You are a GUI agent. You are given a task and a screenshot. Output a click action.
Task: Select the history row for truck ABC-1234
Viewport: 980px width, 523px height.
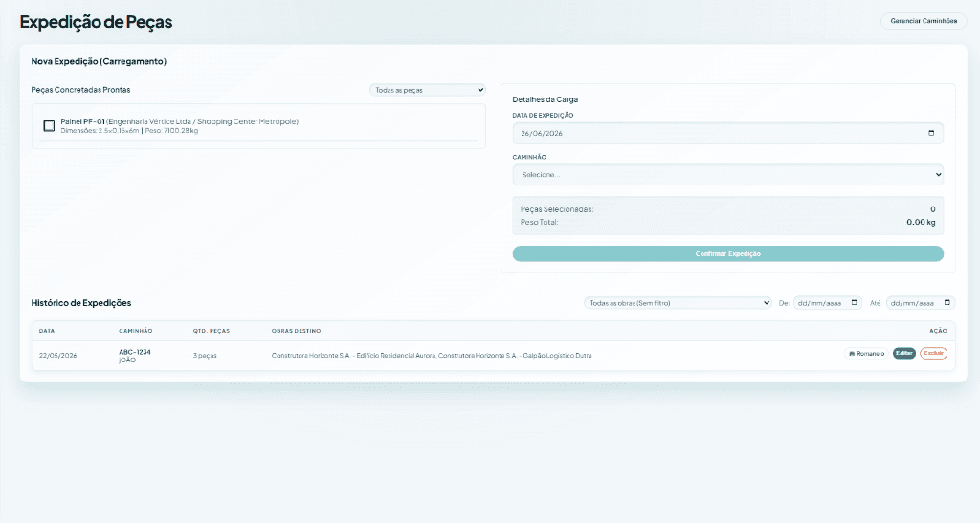click(493, 355)
